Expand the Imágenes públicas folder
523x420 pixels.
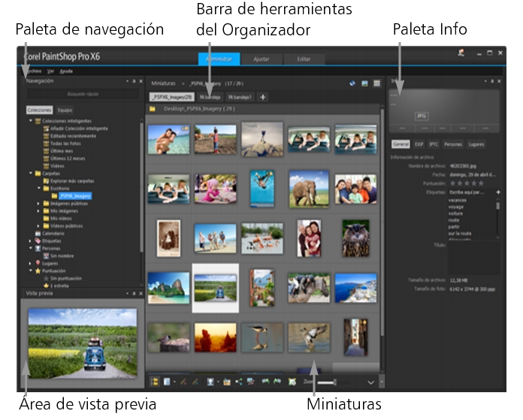38,203
